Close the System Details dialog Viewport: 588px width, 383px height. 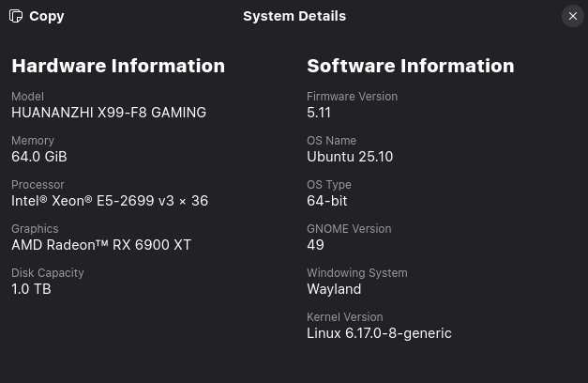pyautogui.click(x=572, y=16)
